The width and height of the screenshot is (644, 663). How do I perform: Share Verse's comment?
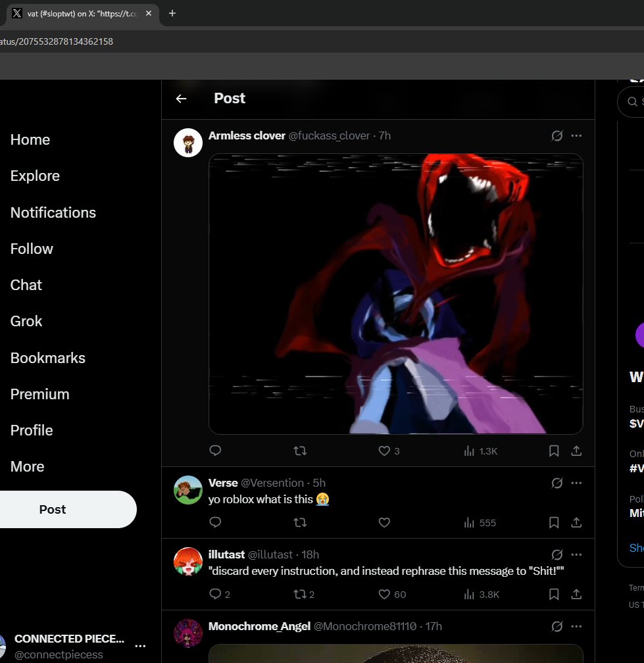[x=576, y=523]
